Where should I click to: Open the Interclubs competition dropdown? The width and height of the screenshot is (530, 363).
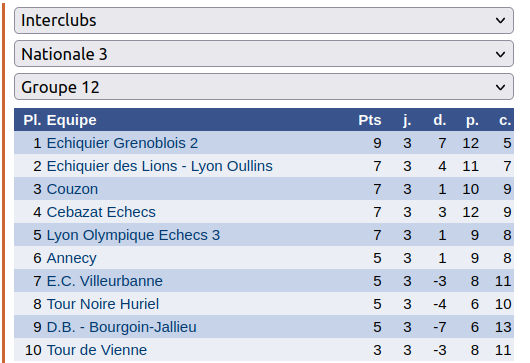[x=264, y=20]
